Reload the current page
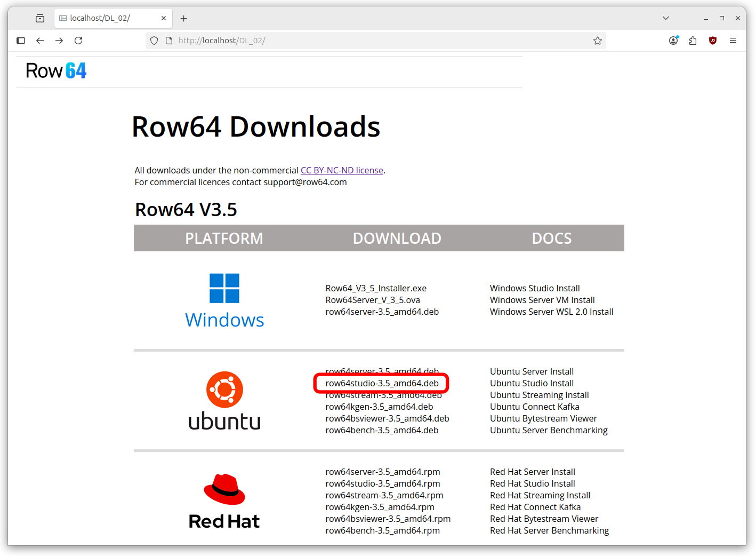This screenshot has width=756, height=556. 78,41
